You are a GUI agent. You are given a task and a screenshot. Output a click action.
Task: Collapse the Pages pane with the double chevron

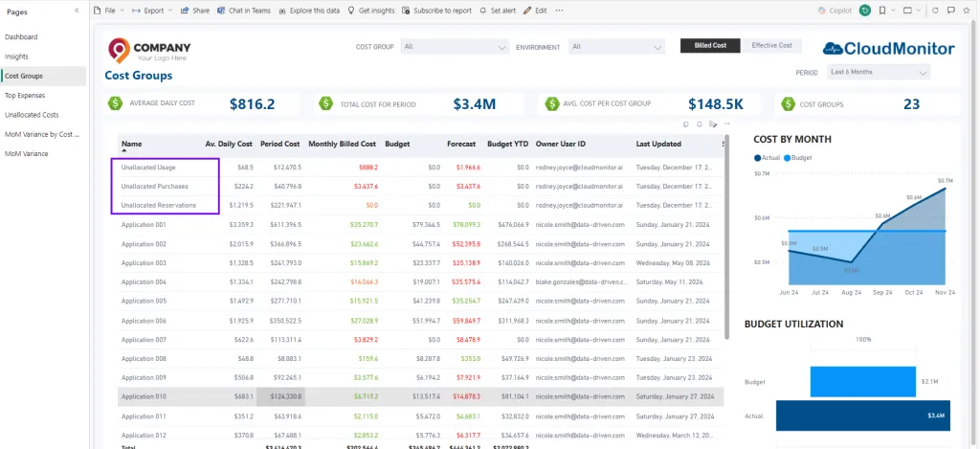click(77, 11)
